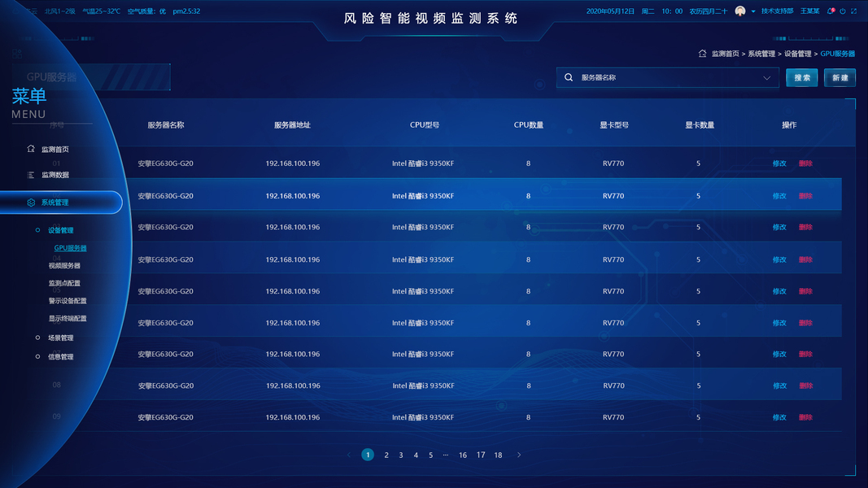Go to page 17 in pagination
Screen dimensions: 868x488
point(481,455)
